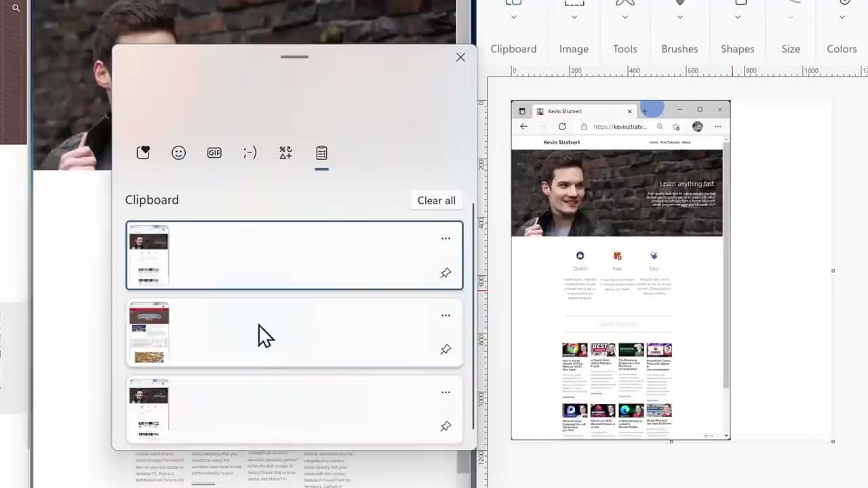The height and width of the screenshot is (488, 868).
Task: Expand the Brushes group chevron in Paint
Action: [679, 17]
